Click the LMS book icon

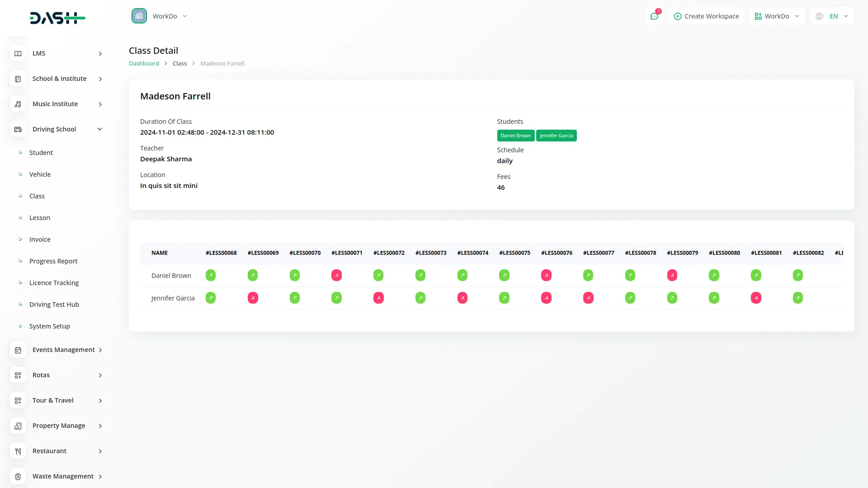pyautogui.click(x=18, y=53)
